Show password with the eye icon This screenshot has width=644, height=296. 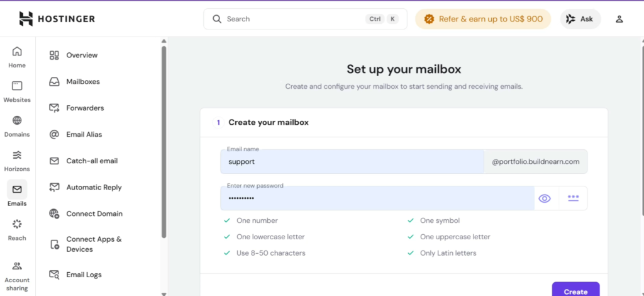545,198
